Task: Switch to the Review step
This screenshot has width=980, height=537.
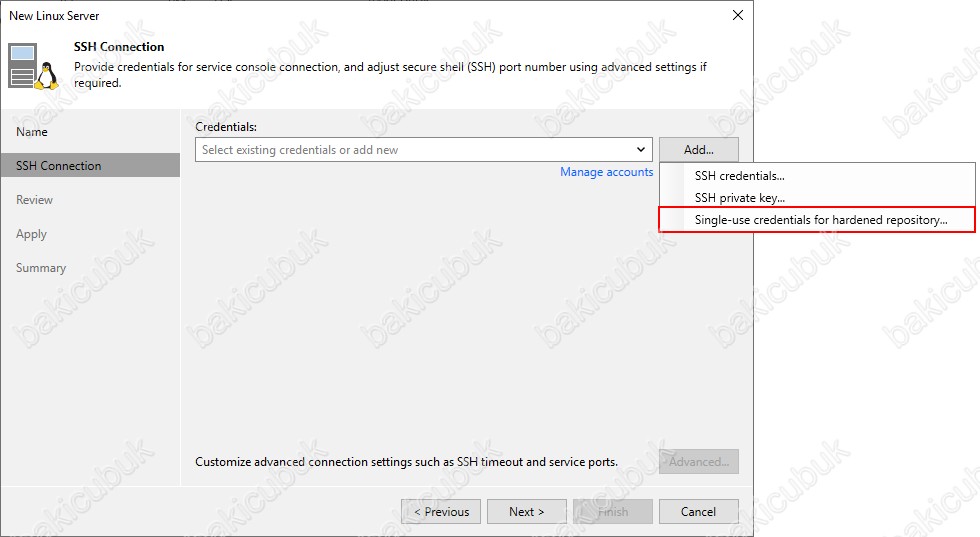Action: tap(35, 200)
